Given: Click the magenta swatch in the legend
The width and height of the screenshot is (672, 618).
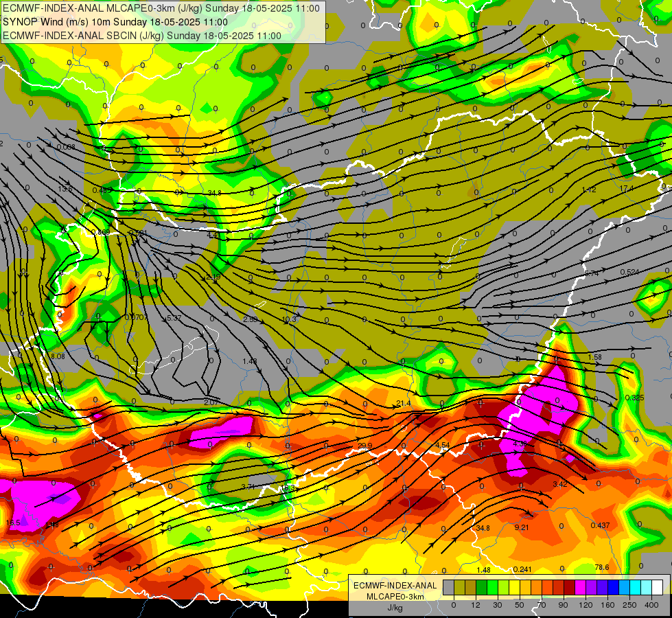Looking at the screenshot, I should (581, 587).
